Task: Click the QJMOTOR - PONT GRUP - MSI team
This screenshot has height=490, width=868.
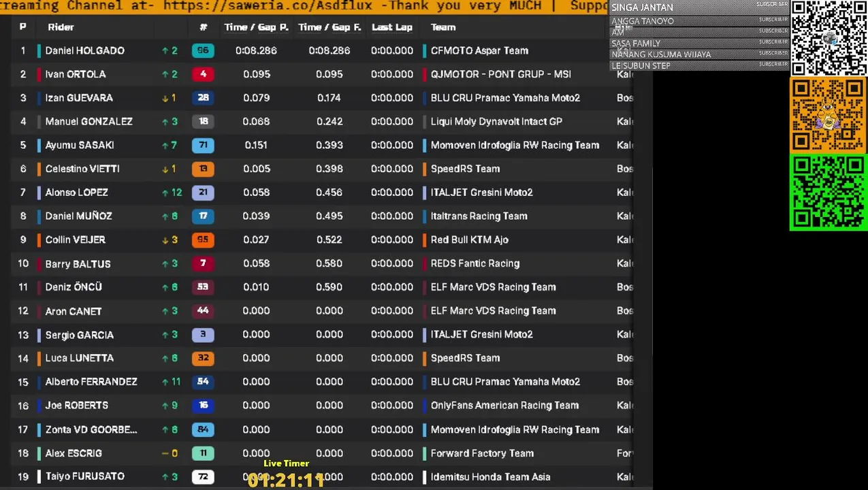Action: pos(500,74)
